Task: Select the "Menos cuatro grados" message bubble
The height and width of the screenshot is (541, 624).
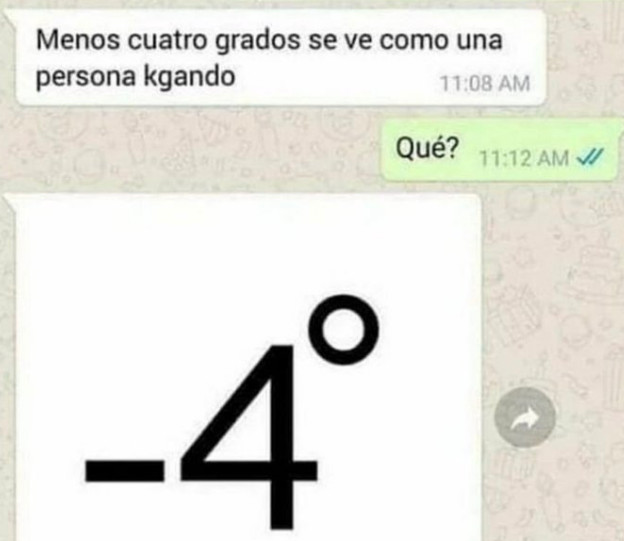Action: point(279,57)
